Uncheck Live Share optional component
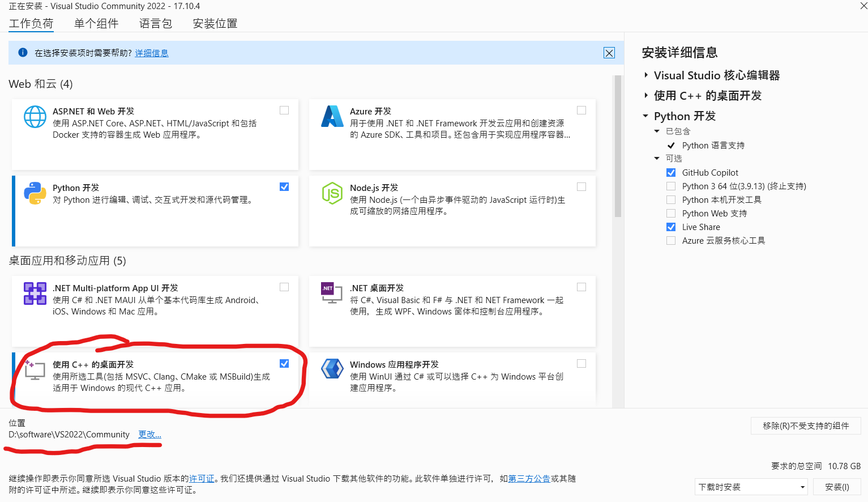Image resolution: width=868 pixels, height=502 pixels. tap(671, 227)
